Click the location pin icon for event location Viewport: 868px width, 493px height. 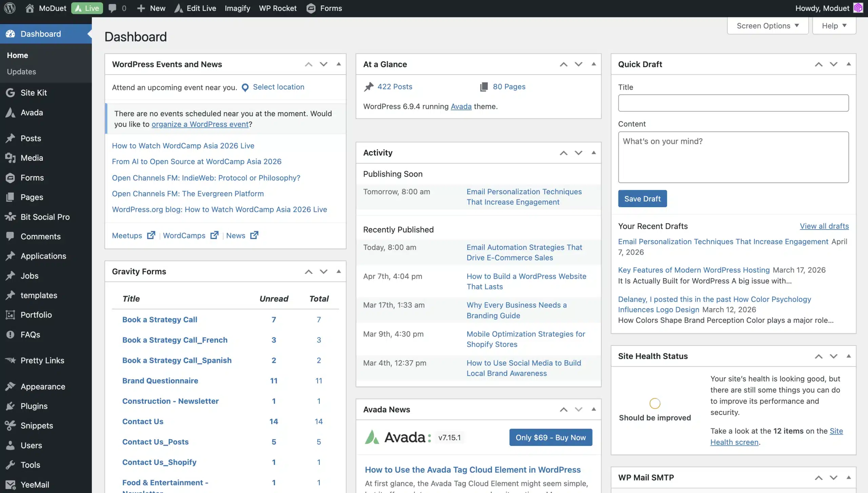(x=245, y=87)
